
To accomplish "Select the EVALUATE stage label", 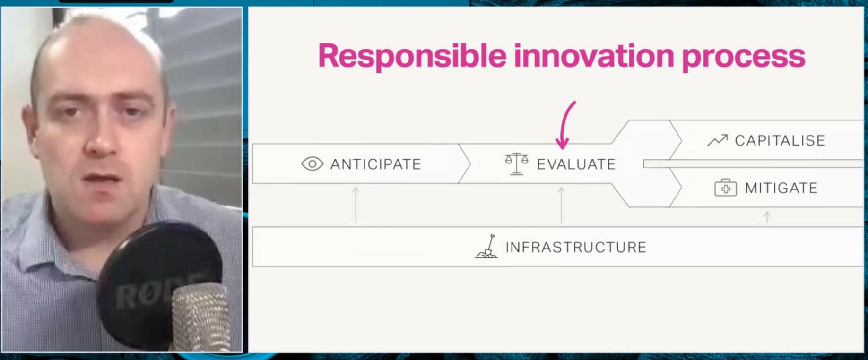I will 576,164.
